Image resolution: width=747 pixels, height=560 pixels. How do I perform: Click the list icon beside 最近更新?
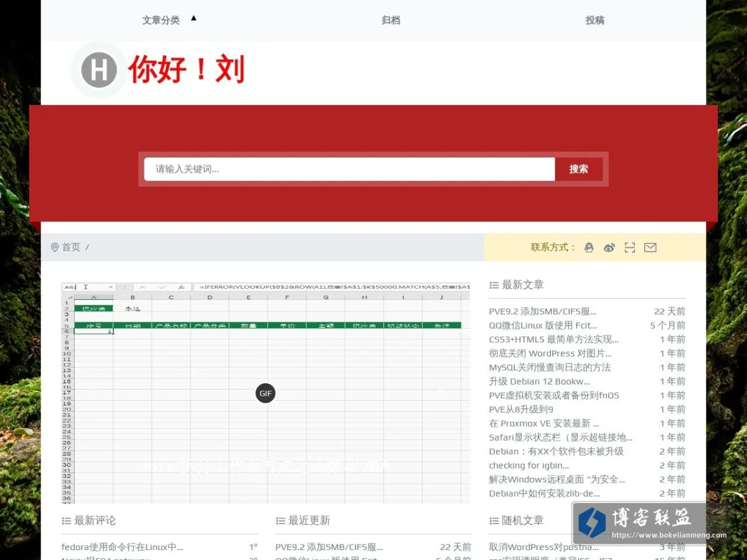[x=280, y=521]
